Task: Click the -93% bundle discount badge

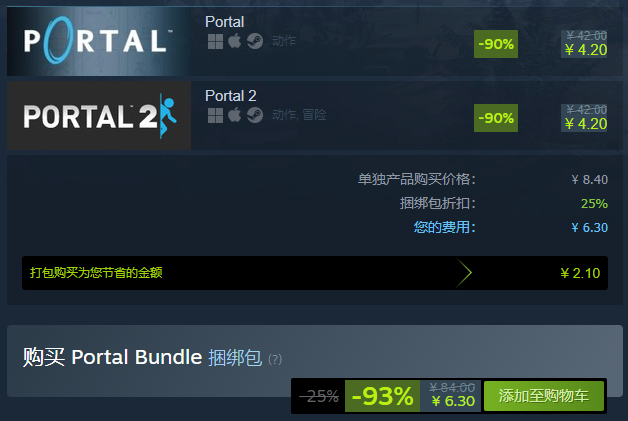Action: pyautogui.click(x=382, y=396)
